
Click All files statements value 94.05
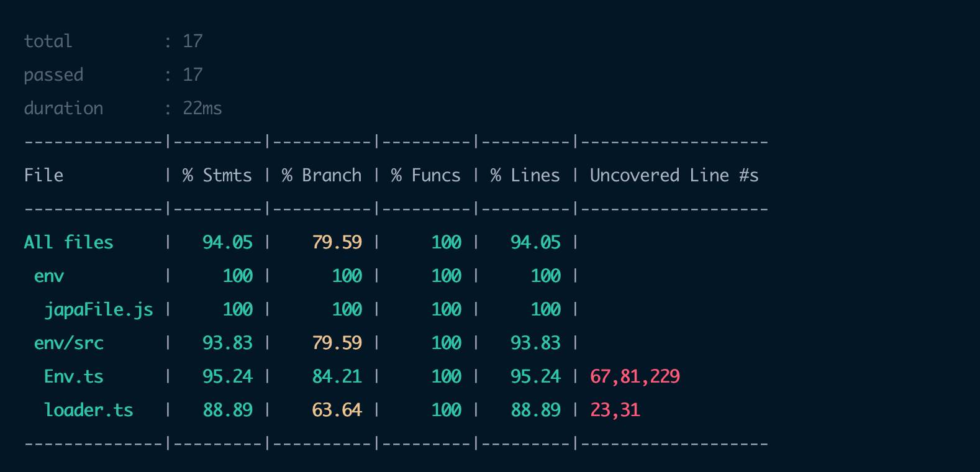tap(227, 242)
